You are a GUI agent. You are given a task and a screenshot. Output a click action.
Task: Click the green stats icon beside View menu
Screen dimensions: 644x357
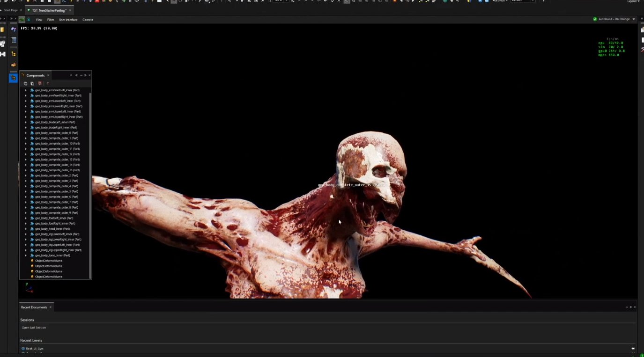[x=22, y=20]
